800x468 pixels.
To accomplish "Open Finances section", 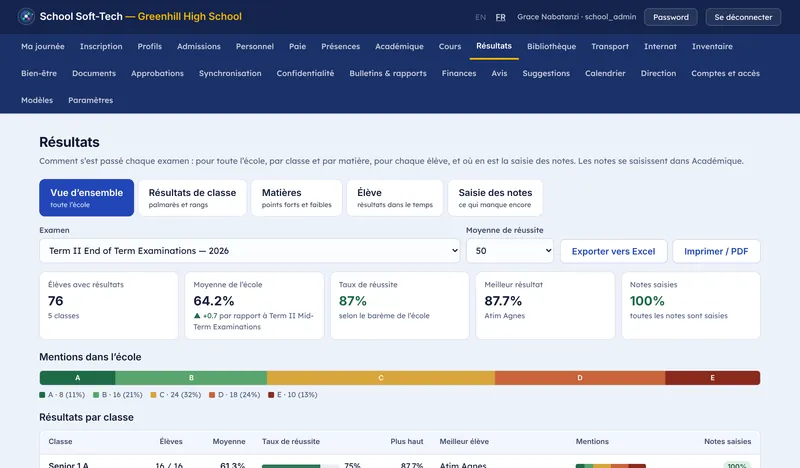I will click(x=459, y=73).
